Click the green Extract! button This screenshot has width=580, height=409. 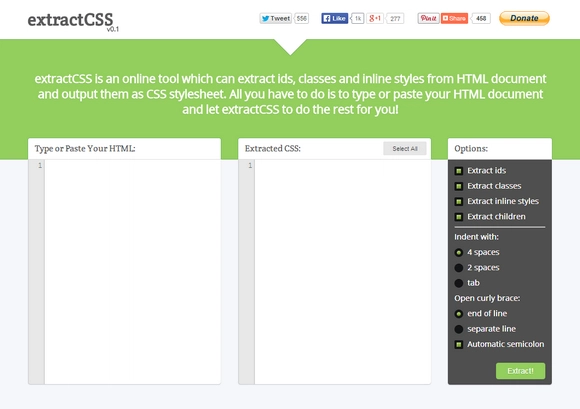click(520, 371)
